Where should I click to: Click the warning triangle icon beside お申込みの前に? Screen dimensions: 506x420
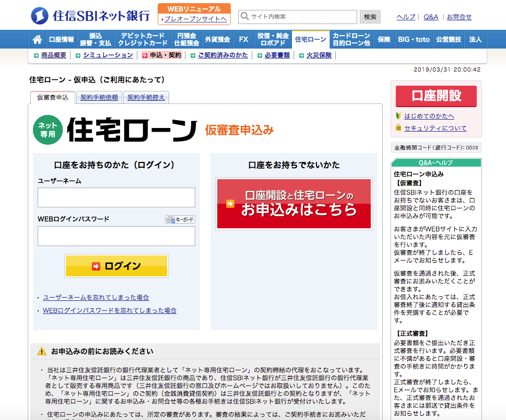(42, 351)
